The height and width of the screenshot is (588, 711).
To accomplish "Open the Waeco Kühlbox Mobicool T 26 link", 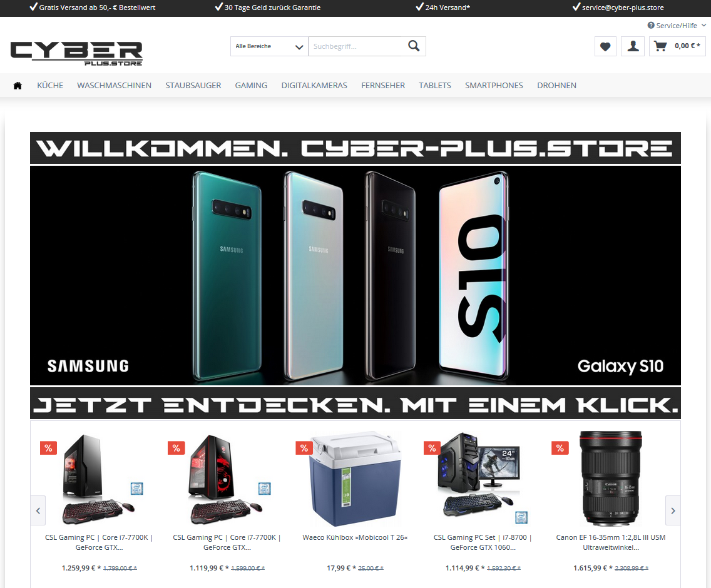I will point(355,537).
